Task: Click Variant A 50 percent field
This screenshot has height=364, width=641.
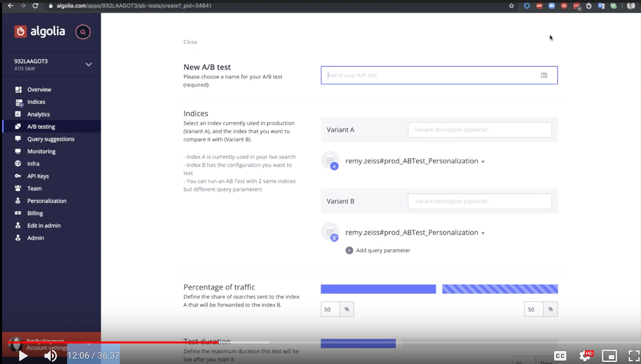Action: pos(330,309)
